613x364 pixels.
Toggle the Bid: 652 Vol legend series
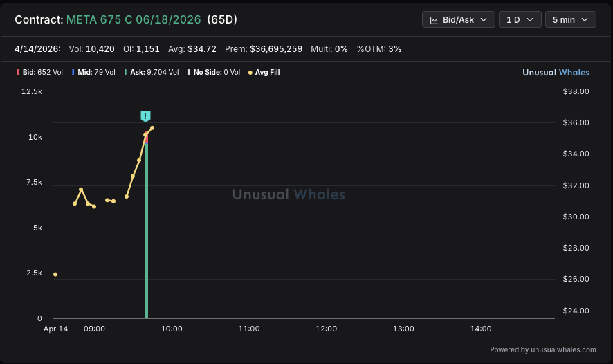click(x=40, y=73)
